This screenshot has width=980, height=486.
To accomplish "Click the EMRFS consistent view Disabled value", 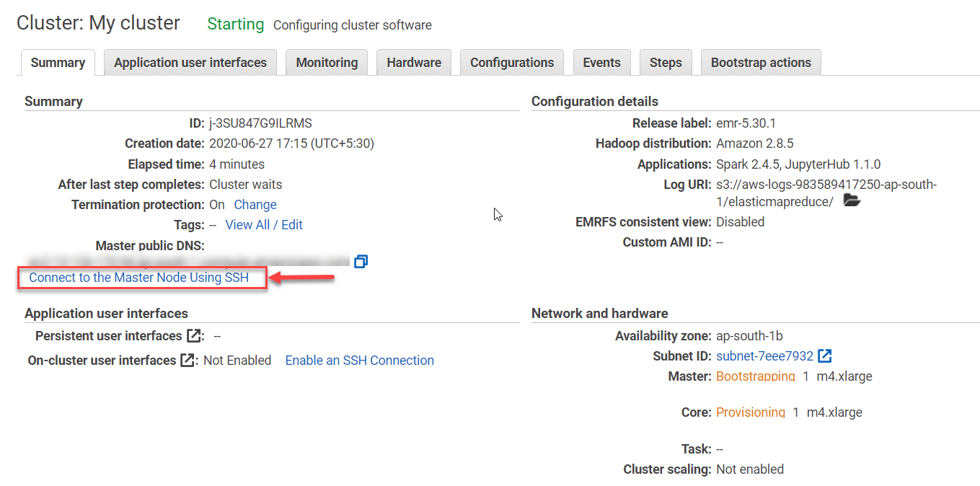I will coord(740,222).
